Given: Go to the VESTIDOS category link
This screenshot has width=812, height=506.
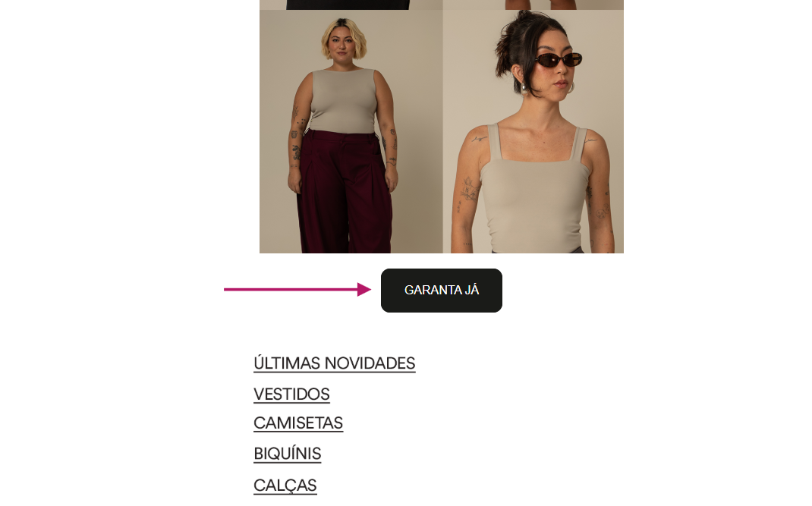Looking at the screenshot, I should 291,394.
